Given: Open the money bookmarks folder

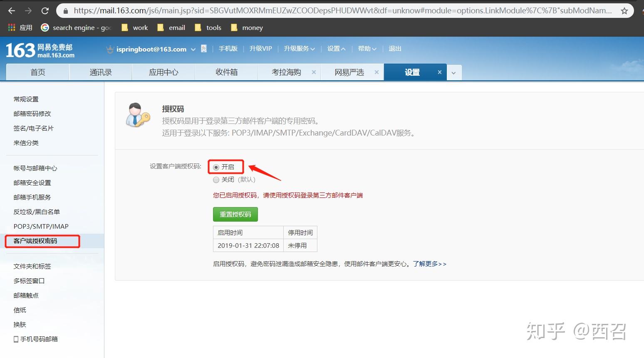Looking at the screenshot, I should [247, 27].
